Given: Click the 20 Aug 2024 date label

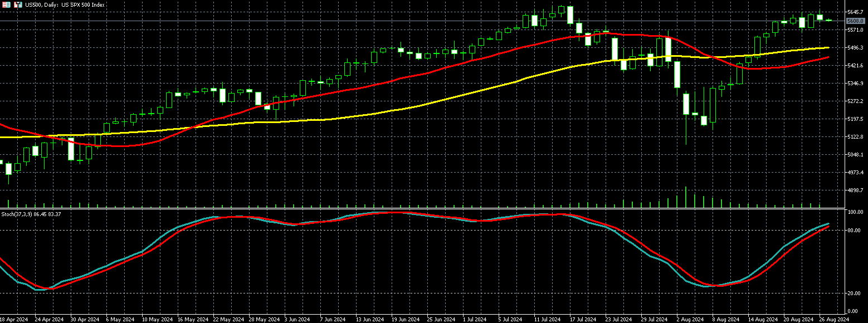Looking at the screenshot, I should tap(798, 320).
